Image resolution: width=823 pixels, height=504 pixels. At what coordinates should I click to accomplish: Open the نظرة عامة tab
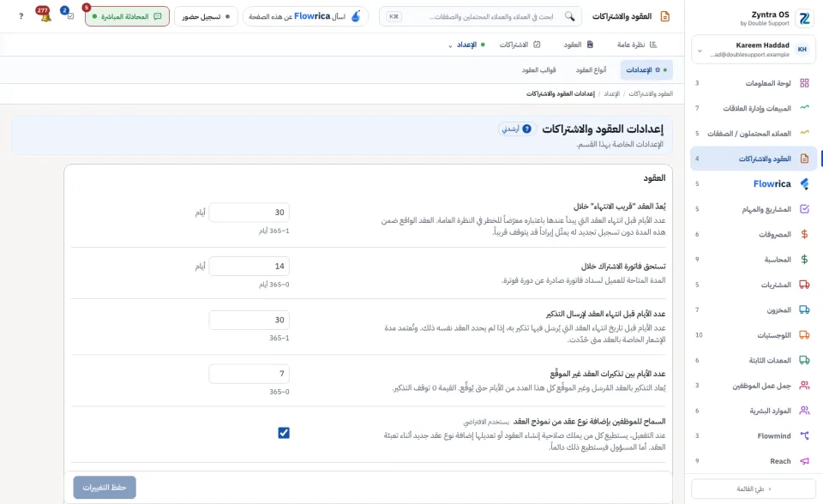click(x=637, y=45)
